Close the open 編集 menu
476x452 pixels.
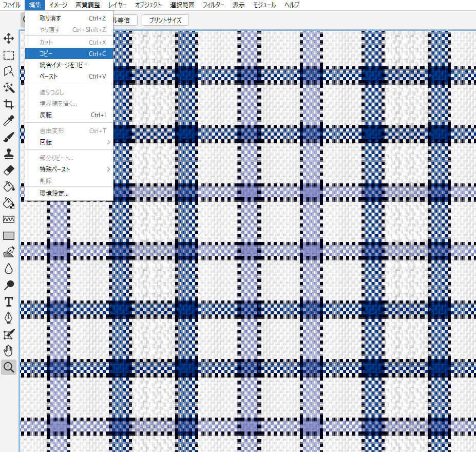(34, 5)
